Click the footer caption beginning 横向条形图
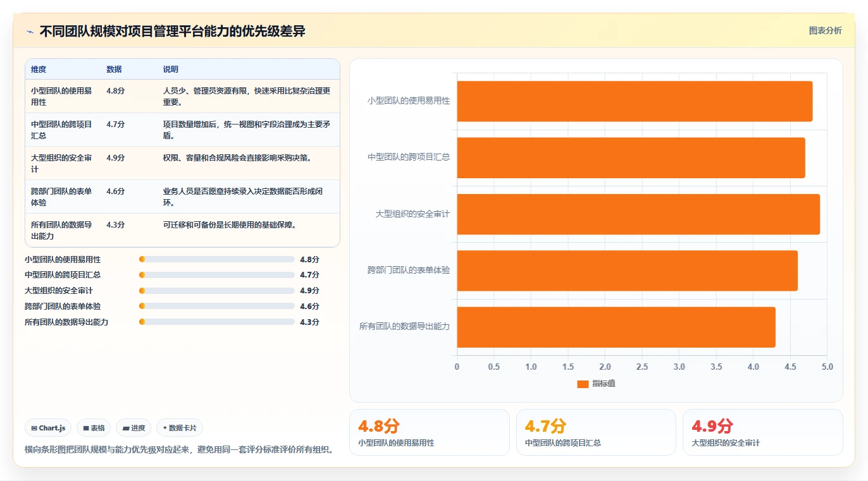868x481 pixels. [179, 449]
